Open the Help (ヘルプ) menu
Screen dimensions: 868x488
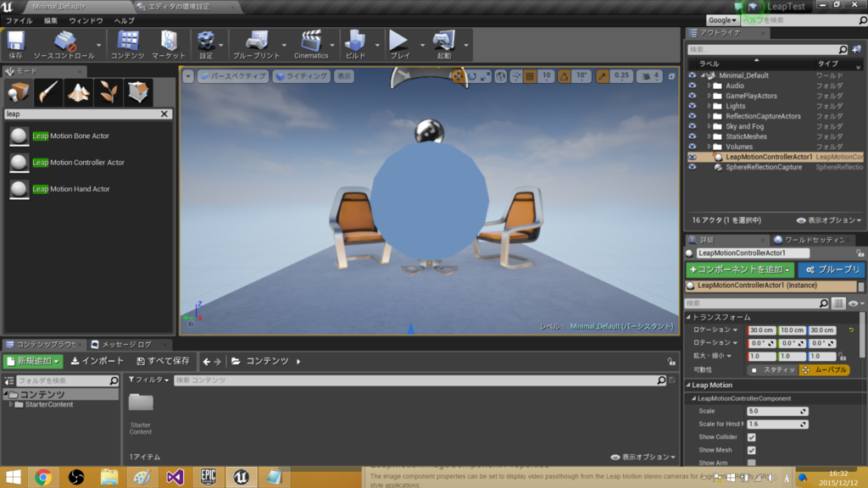click(124, 20)
